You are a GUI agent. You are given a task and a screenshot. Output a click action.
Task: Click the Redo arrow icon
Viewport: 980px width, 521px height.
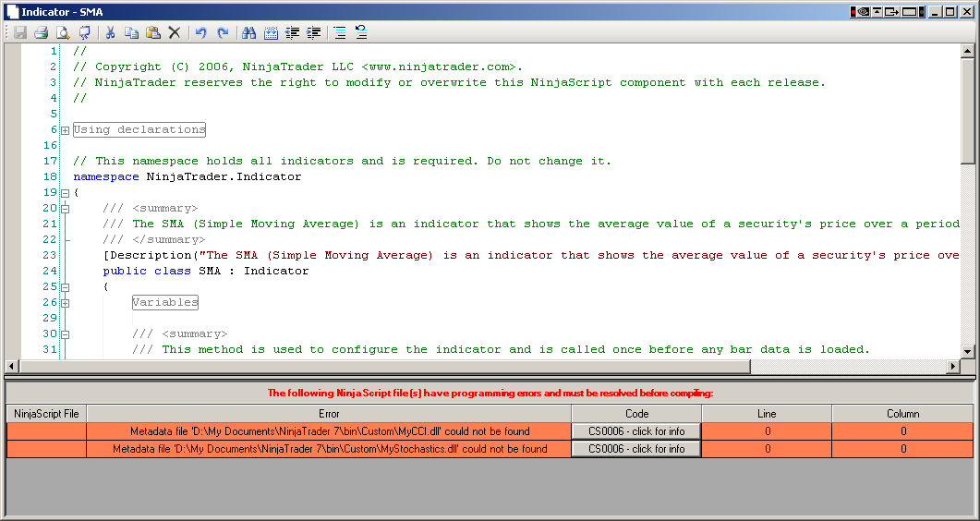(x=223, y=32)
